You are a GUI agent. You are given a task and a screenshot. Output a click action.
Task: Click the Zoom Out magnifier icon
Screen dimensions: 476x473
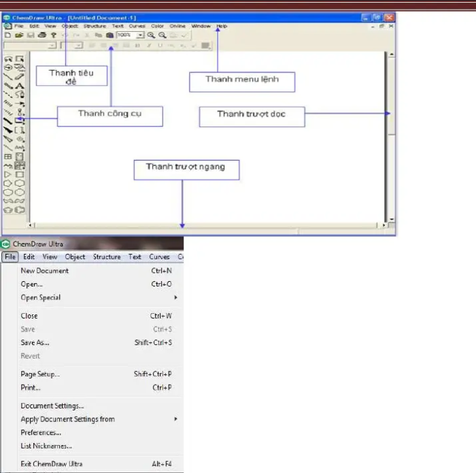pos(163,35)
